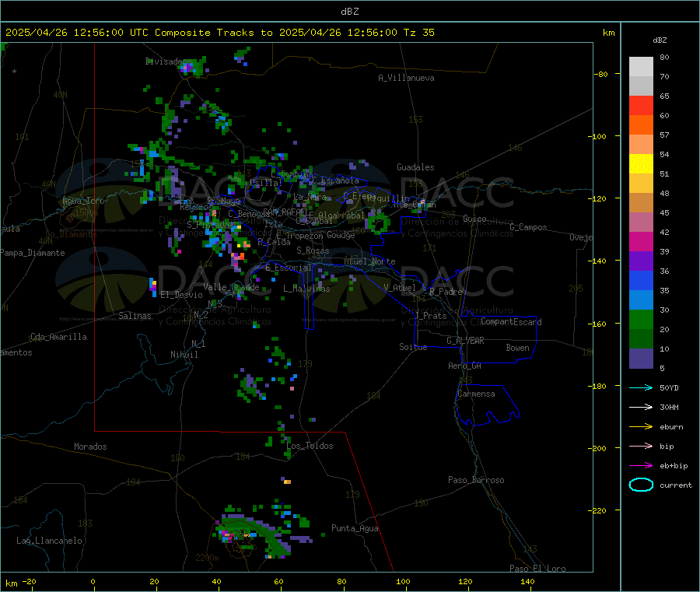Select the 60 dBZ orange color swatch
700x592 pixels.
click(x=641, y=125)
